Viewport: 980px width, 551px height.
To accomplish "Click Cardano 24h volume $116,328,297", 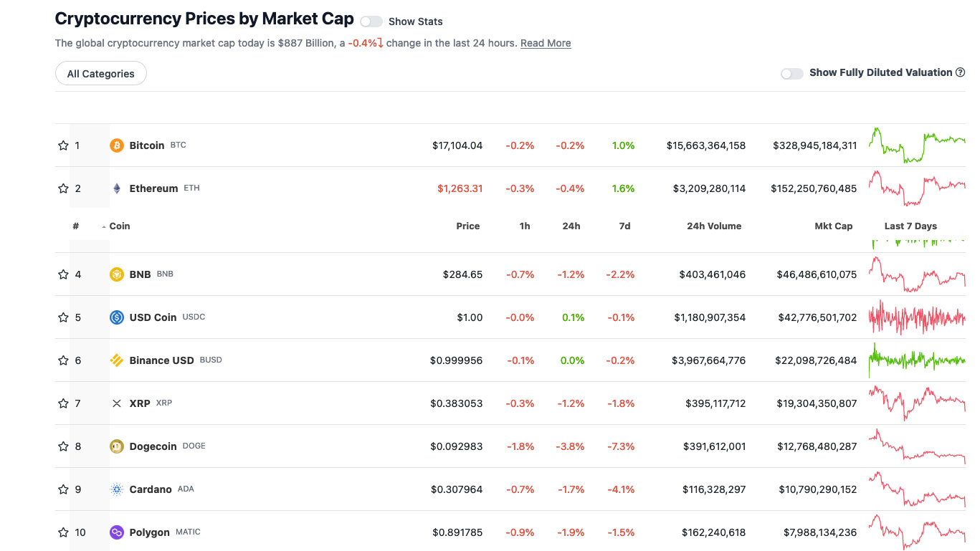I will pos(714,489).
